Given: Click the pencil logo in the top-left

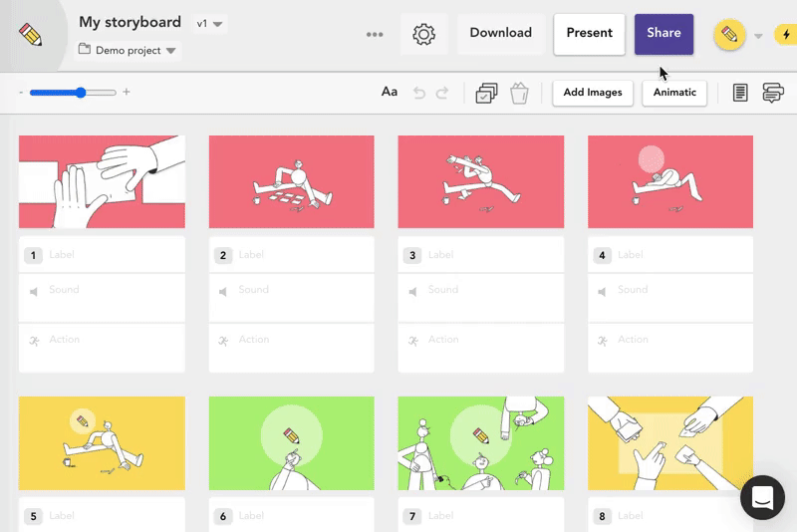Looking at the screenshot, I should [x=31, y=35].
